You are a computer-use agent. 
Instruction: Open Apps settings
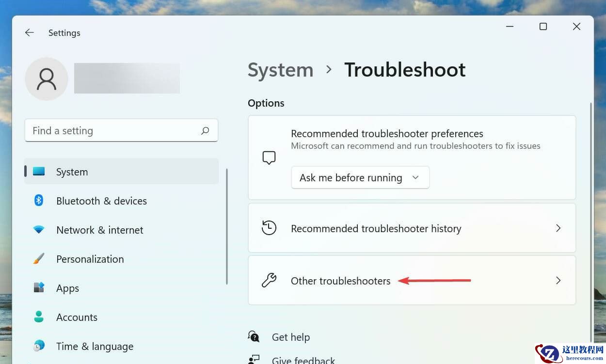click(122, 288)
